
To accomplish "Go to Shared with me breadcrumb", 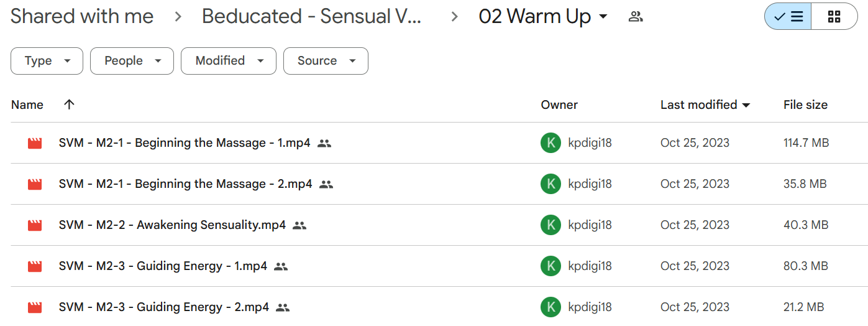I will point(82,17).
